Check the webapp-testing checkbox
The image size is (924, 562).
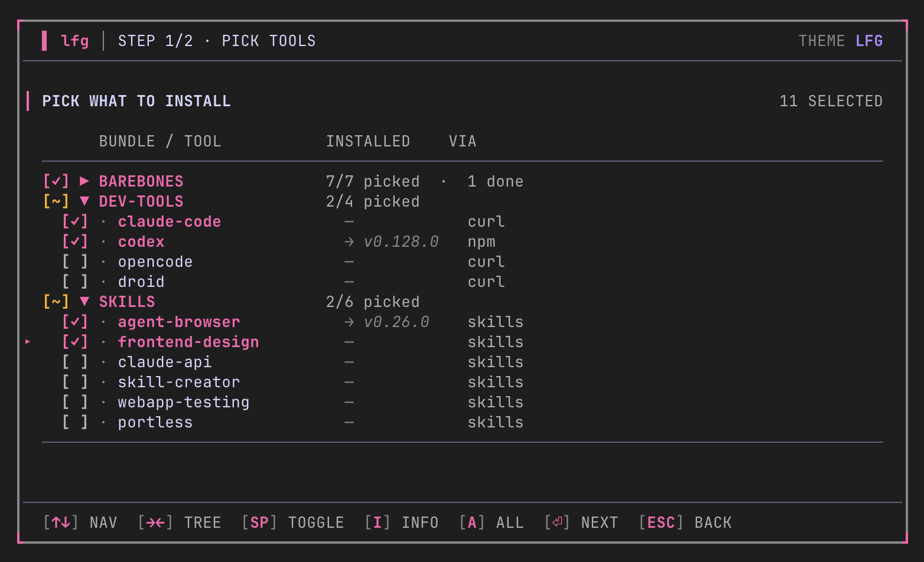[75, 402]
